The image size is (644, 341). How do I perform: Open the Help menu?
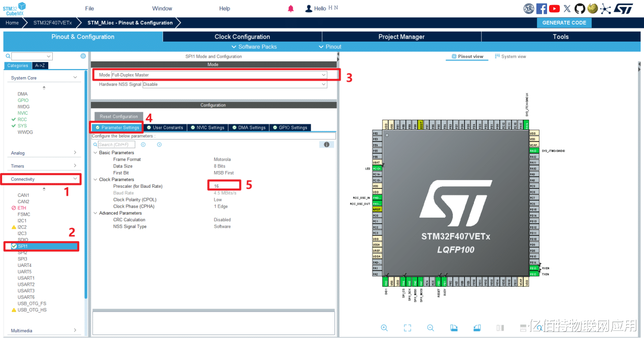(224, 9)
